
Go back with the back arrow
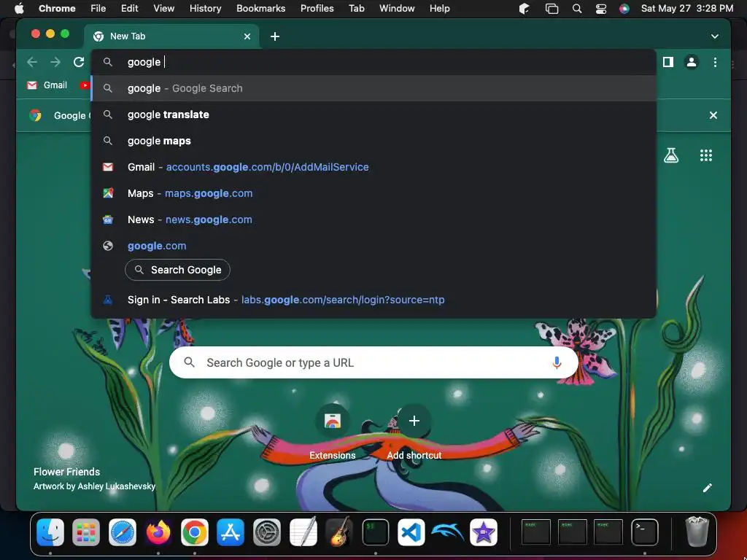(x=32, y=62)
